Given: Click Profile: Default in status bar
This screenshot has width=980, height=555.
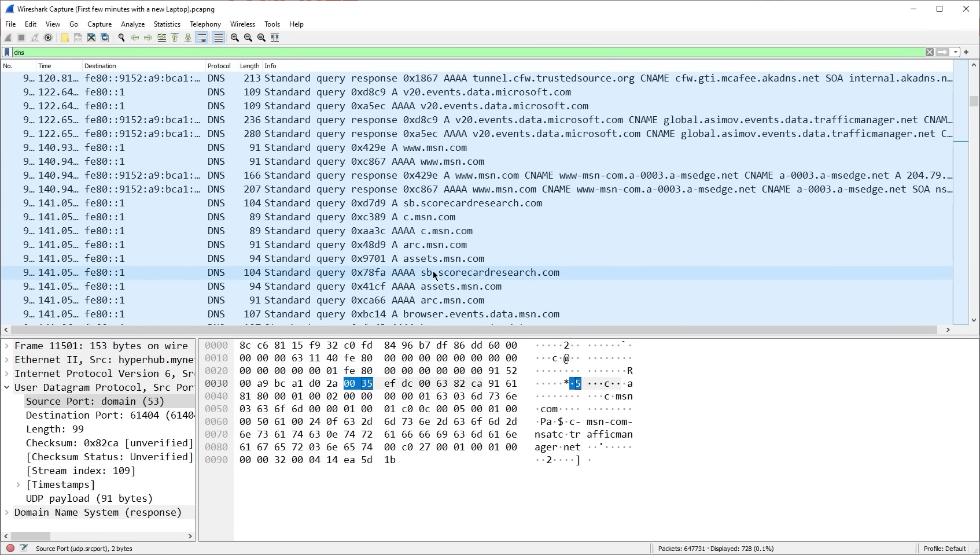Looking at the screenshot, I should click(x=945, y=549).
